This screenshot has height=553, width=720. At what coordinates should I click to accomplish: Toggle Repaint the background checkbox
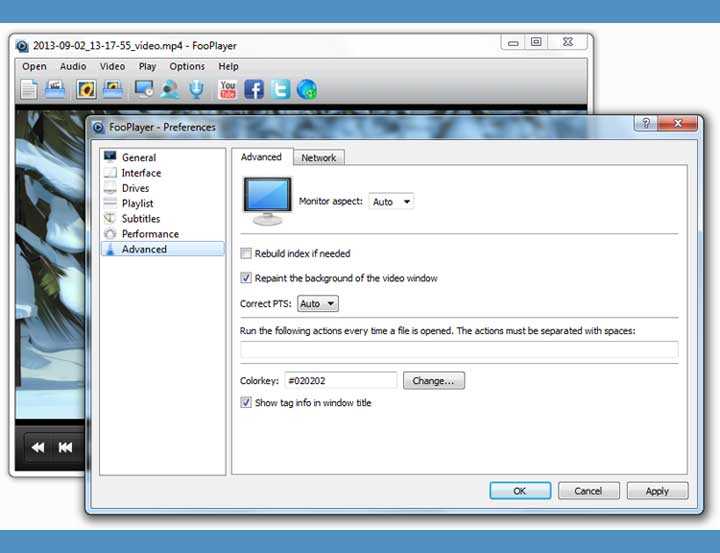pyautogui.click(x=246, y=278)
